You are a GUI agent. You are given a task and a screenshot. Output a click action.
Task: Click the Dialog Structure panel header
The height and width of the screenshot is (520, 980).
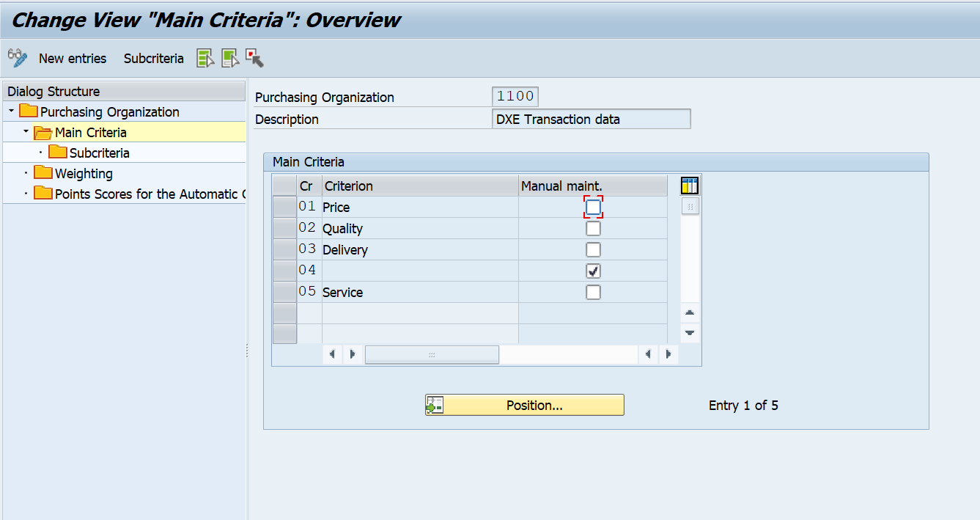[125, 91]
